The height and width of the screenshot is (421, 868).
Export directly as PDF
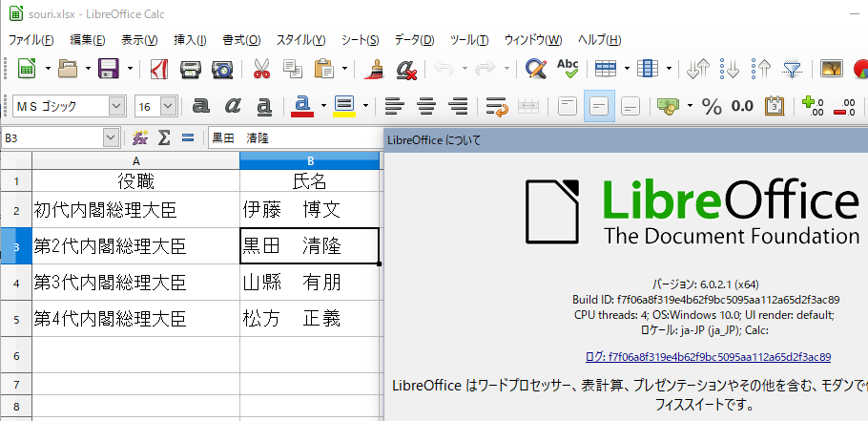159,69
